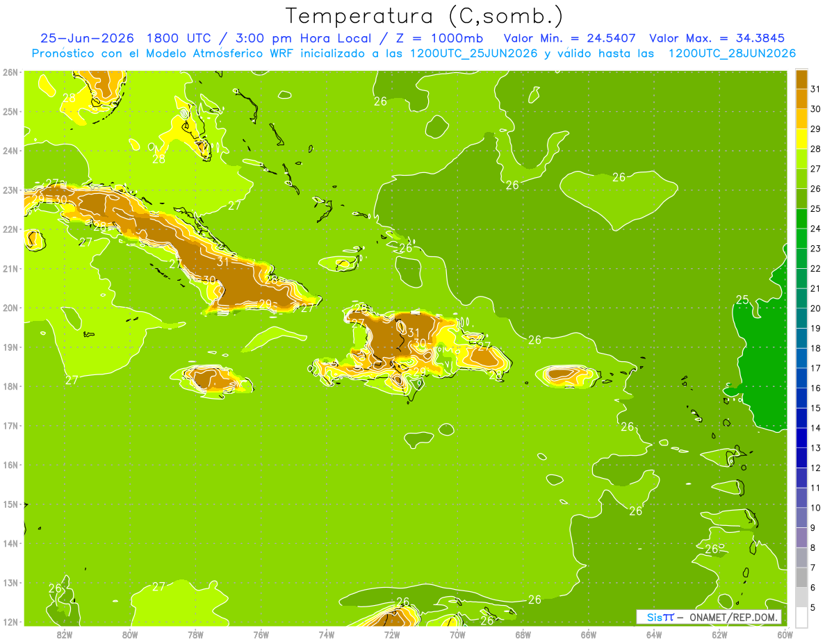Click color bar label '15'
Image resolution: width=834 pixels, height=644 pixels.
click(816, 408)
